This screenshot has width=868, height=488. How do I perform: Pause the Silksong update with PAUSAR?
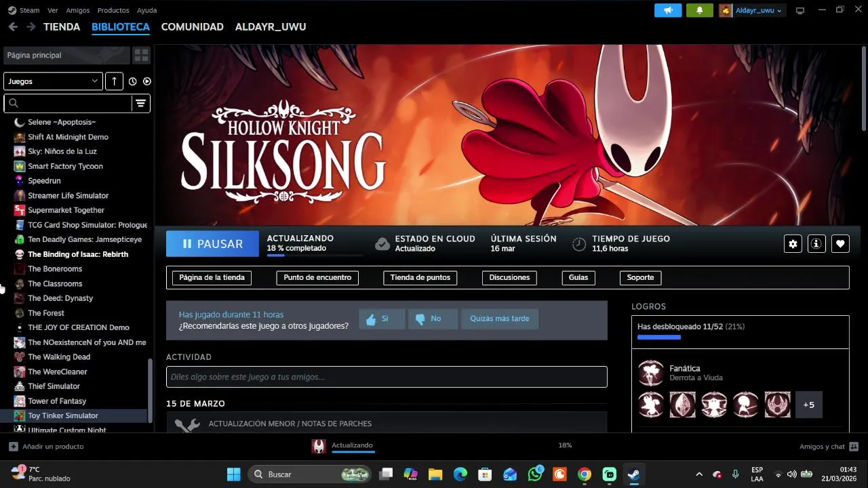(x=212, y=244)
